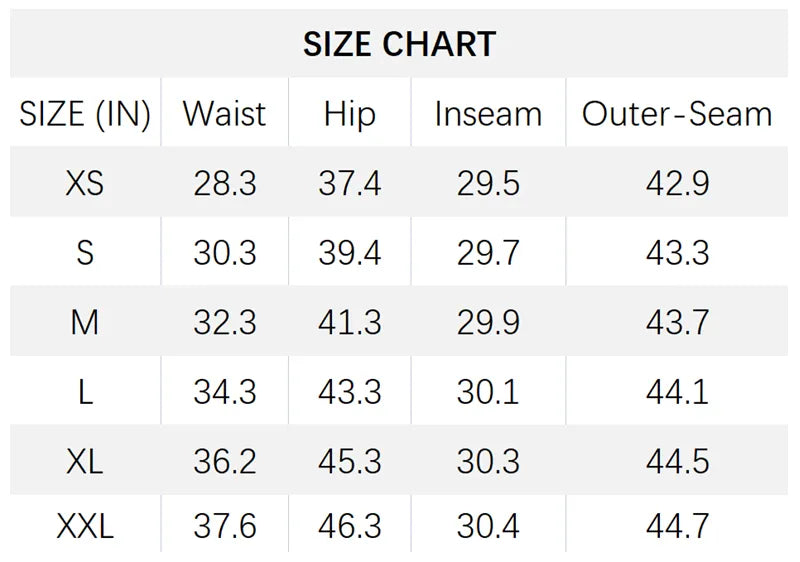The image size is (800, 562).
Task: Select the XS size row label
Action: (85, 183)
